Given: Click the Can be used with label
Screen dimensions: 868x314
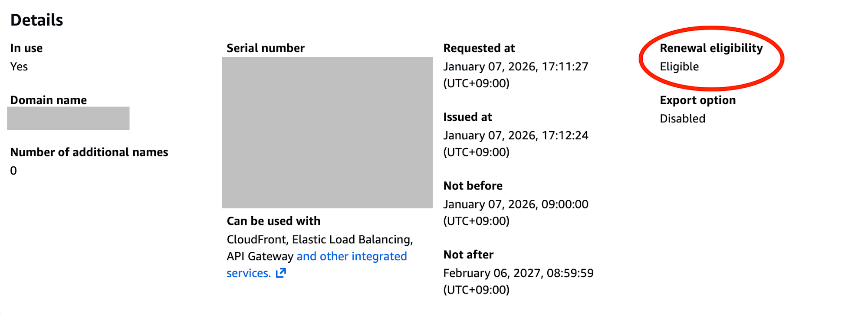Looking at the screenshot, I should click(273, 221).
